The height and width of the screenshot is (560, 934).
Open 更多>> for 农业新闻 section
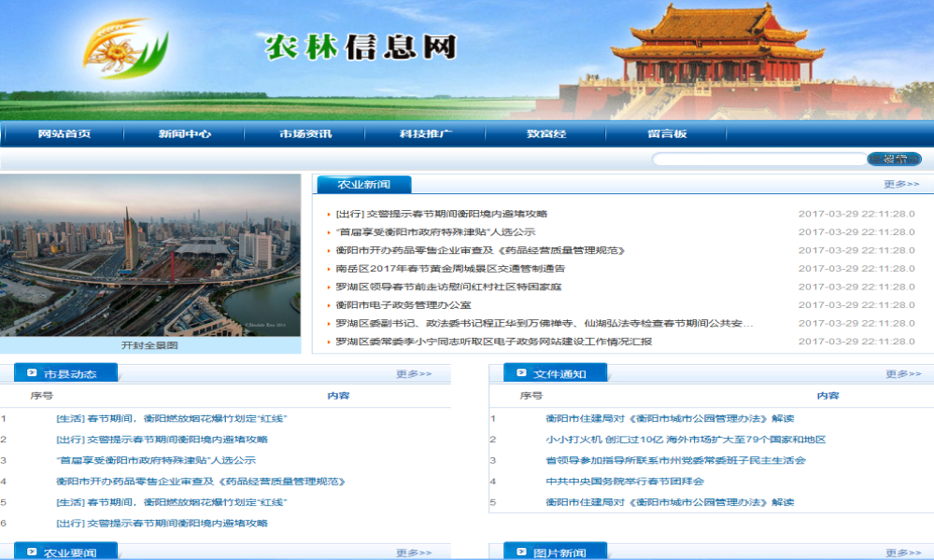901,185
